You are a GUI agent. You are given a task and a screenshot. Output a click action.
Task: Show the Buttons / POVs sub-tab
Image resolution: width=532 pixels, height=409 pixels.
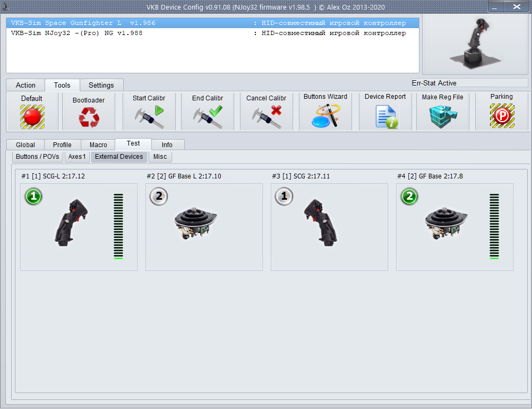coord(38,157)
